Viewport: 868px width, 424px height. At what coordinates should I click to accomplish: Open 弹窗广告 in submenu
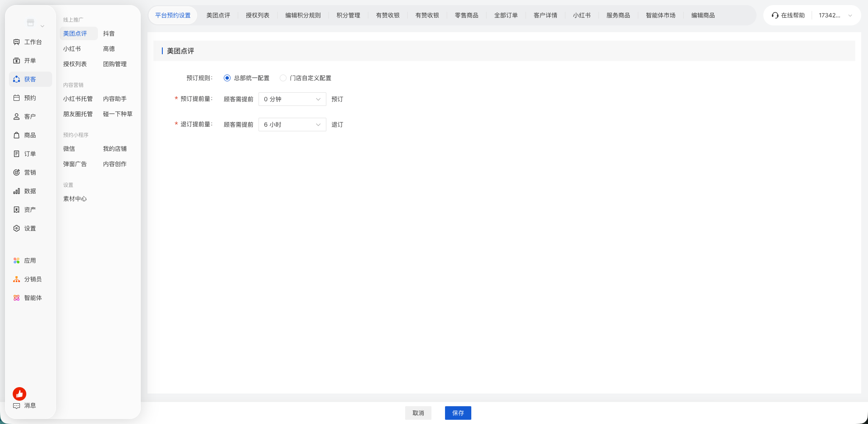[75, 164]
